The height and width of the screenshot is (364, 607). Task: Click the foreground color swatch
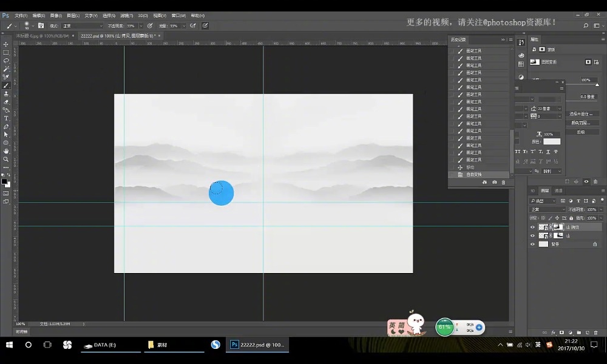(4, 181)
